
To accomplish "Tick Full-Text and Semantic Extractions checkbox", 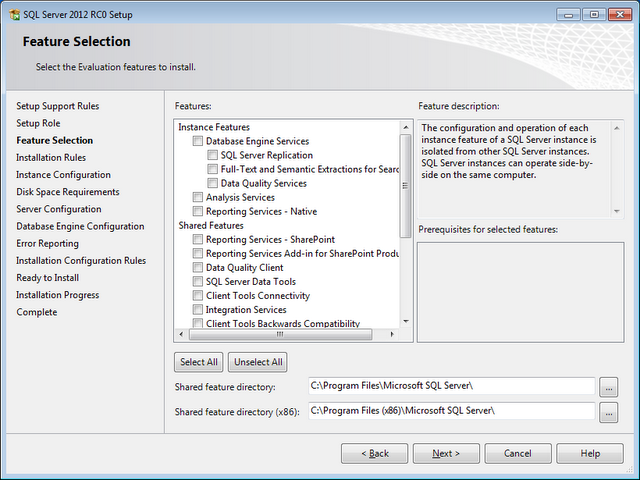I will pos(212,169).
